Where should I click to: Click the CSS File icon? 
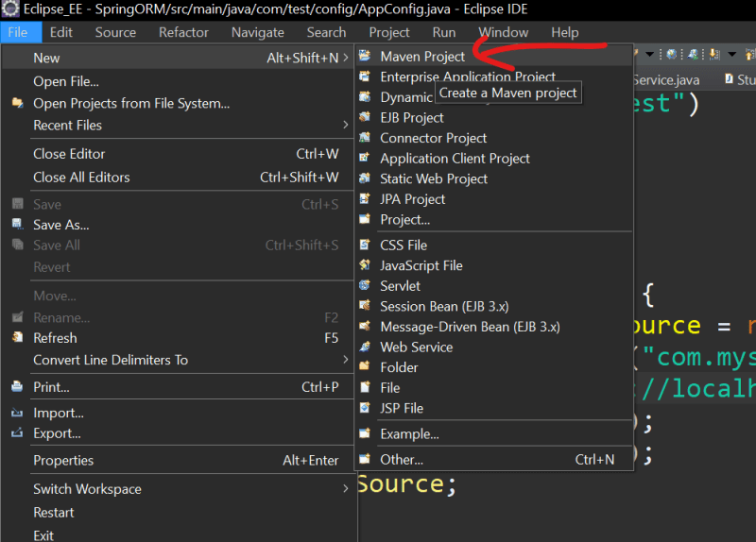pos(365,245)
